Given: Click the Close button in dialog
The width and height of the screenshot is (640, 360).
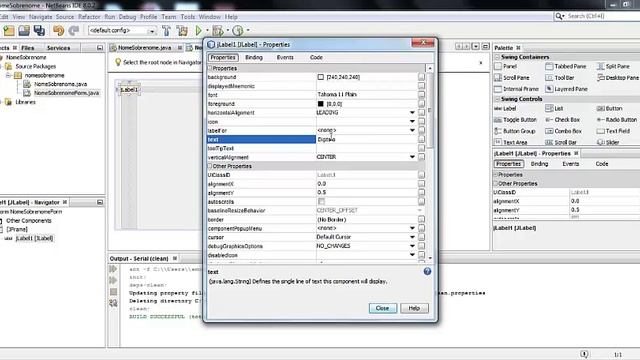Looking at the screenshot, I should point(382,308).
